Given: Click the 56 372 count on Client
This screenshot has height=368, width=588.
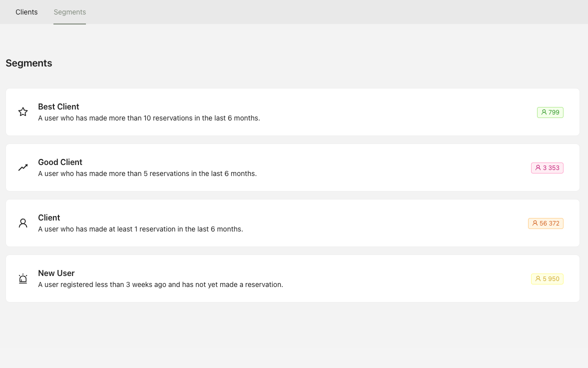Looking at the screenshot, I should pos(550,223).
